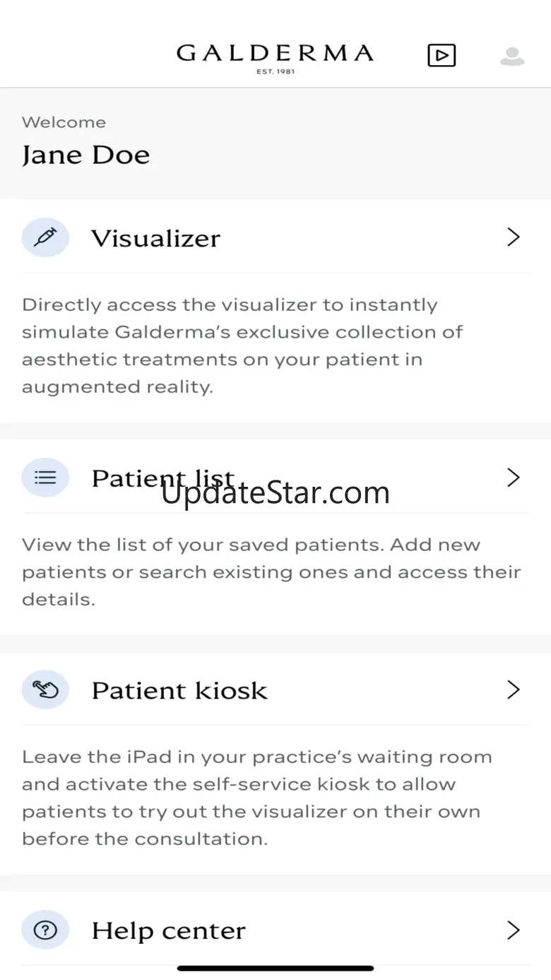The height and width of the screenshot is (980, 551).
Task: Tap the Patient list lines icon
Action: point(45,478)
